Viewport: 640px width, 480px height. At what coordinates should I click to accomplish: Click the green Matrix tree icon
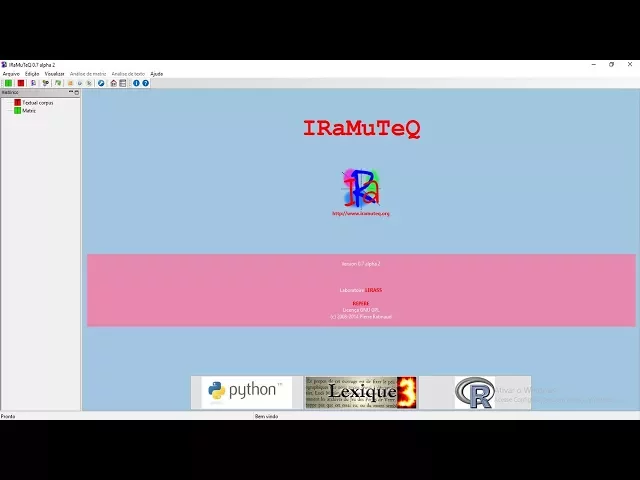tap(18, 111)
